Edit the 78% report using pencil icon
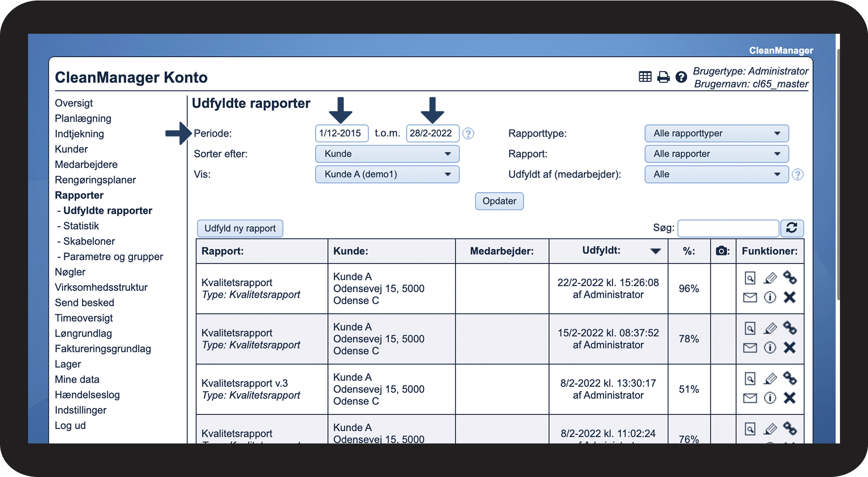The height and width of the screenshot is (477, 868). coord(770,328)
